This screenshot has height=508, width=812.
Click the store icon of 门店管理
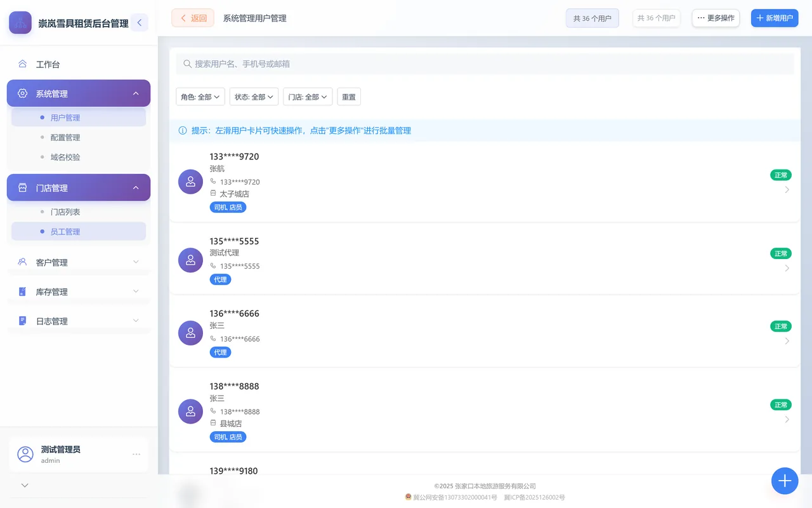[23, 188]
